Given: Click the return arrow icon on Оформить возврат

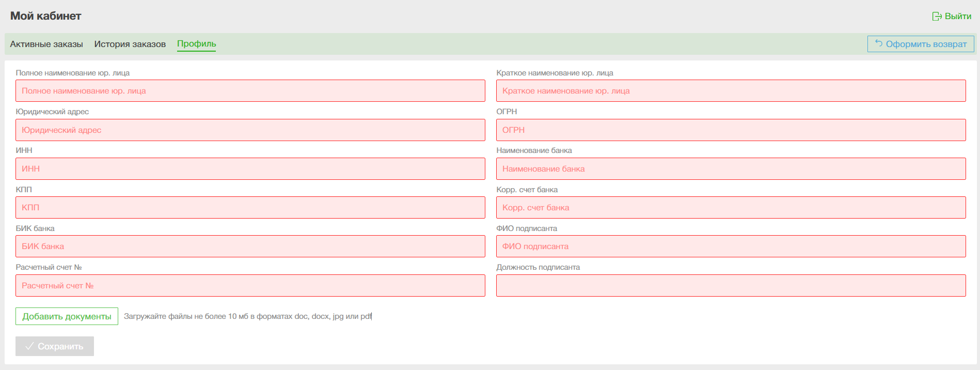Looking at the screenshot, I should coord(879,43).
